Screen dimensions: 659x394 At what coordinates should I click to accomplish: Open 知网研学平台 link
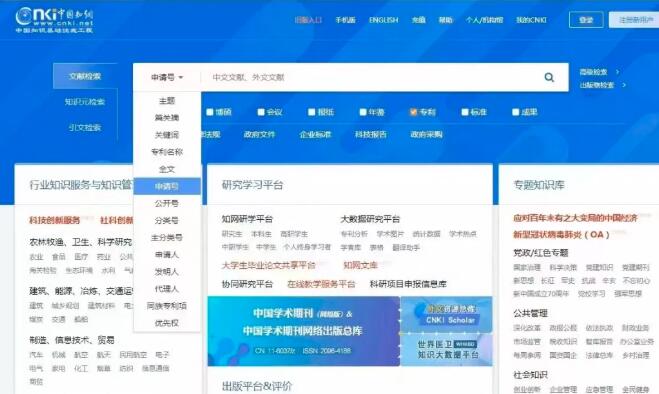coord(247,219)
